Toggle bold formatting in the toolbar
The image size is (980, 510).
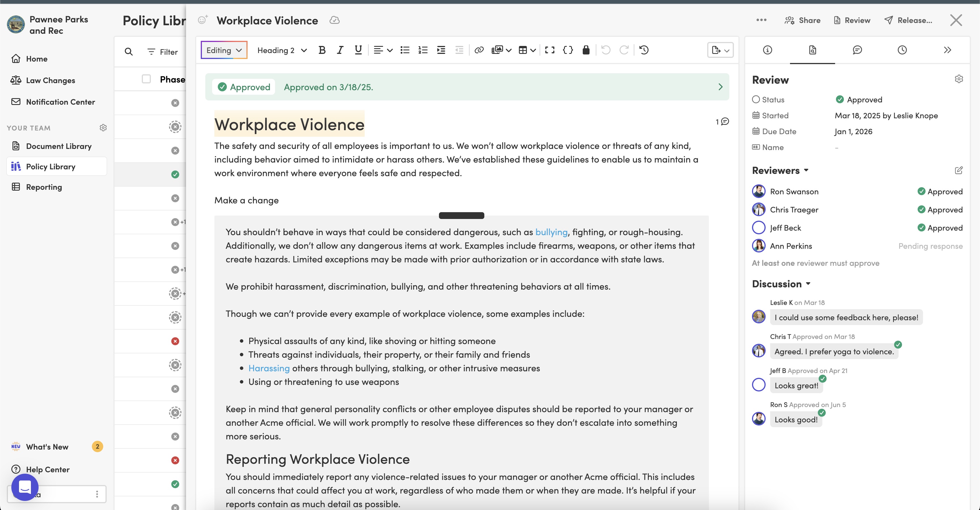(x=322, y=50)
